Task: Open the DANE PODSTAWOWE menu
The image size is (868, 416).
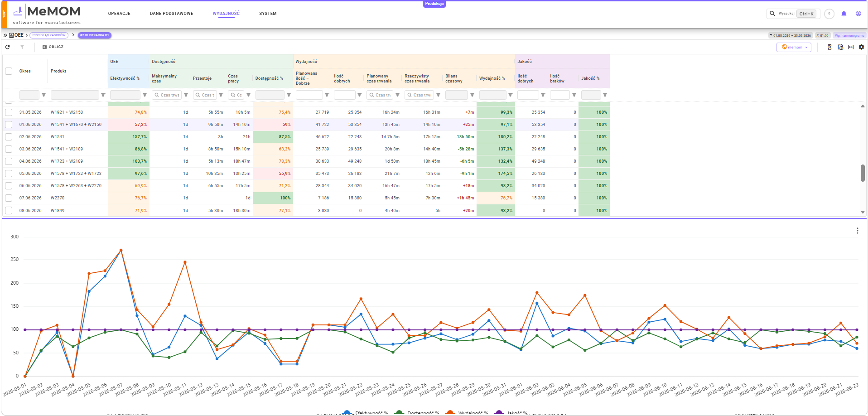Action: (x=172, y=14)
